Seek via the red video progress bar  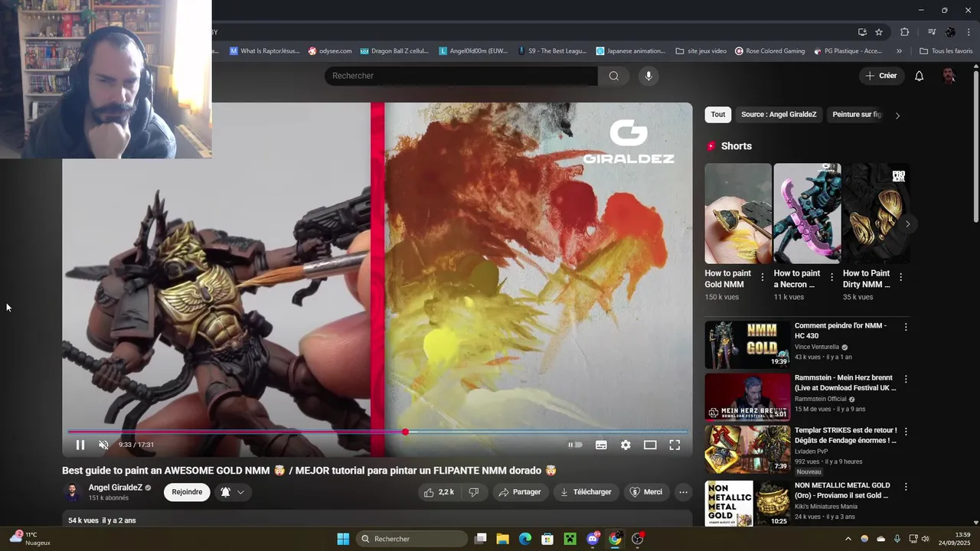click(x=377, y=432)
